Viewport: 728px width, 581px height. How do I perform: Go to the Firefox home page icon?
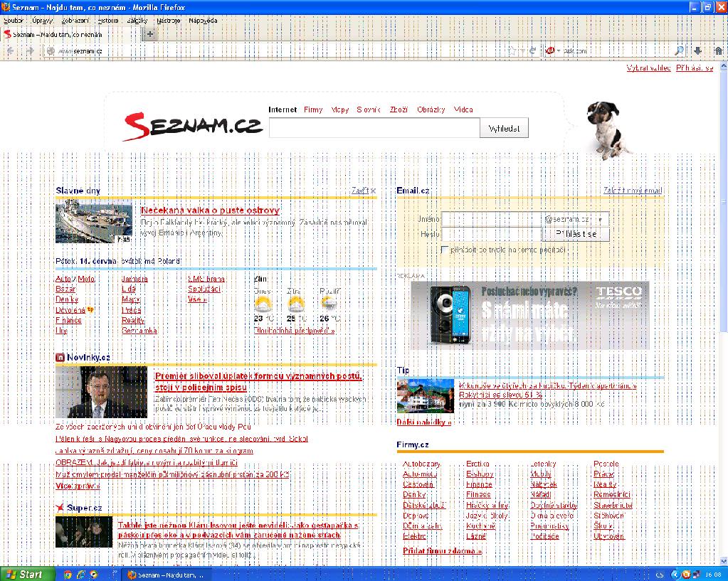click(x=718, y=51)
